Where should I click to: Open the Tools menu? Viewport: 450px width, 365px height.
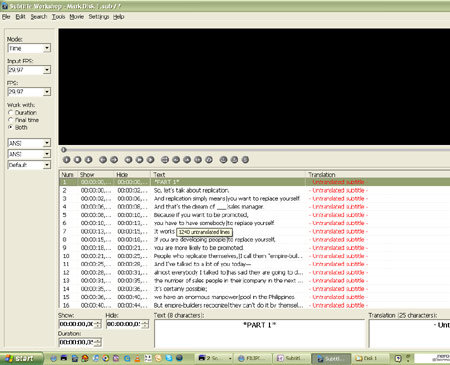click(x=58, y=17)
